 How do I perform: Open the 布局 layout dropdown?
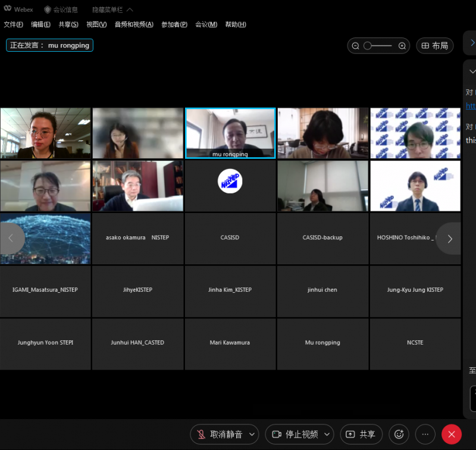434,46
